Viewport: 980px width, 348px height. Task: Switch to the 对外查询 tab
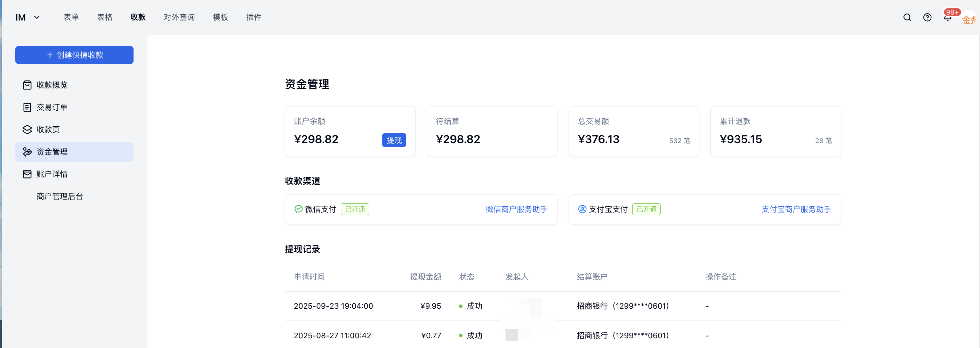(x=179, y=17)
